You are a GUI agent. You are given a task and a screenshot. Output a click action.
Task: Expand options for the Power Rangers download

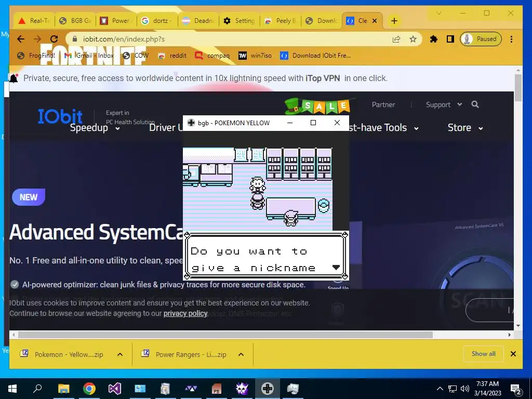click(x=241, y=354)
